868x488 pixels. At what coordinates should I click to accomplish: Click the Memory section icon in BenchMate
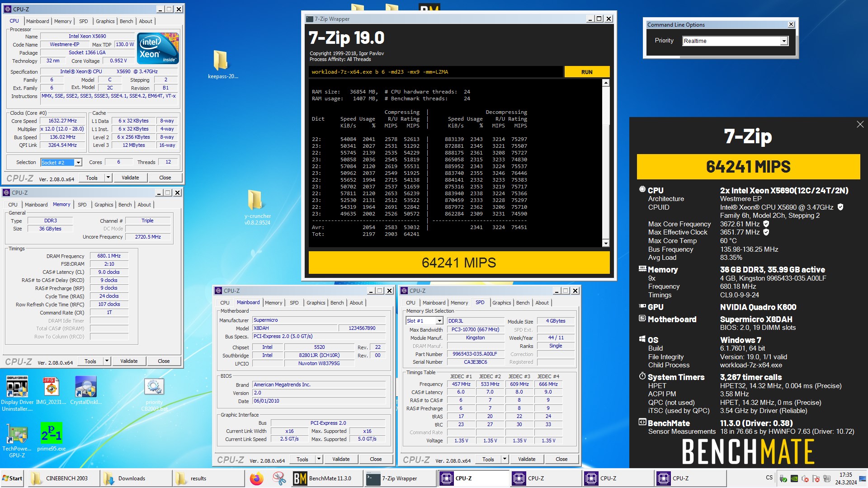(x=642, y=269)
